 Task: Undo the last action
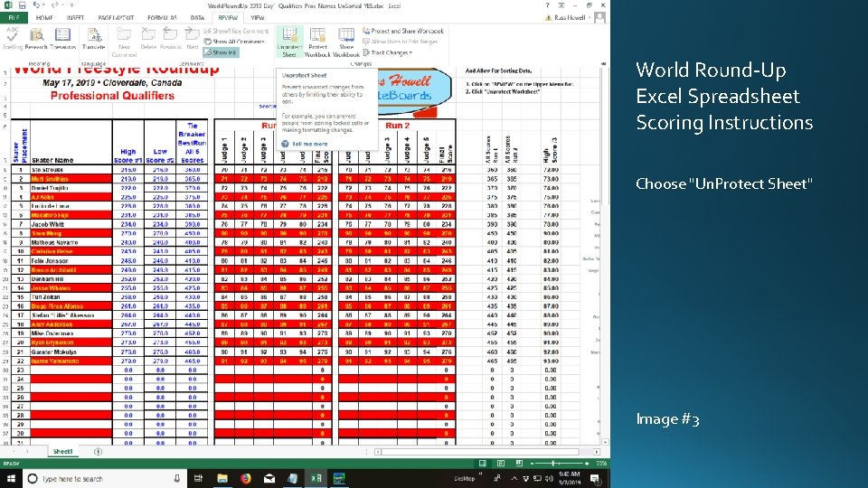pos(36,5)
